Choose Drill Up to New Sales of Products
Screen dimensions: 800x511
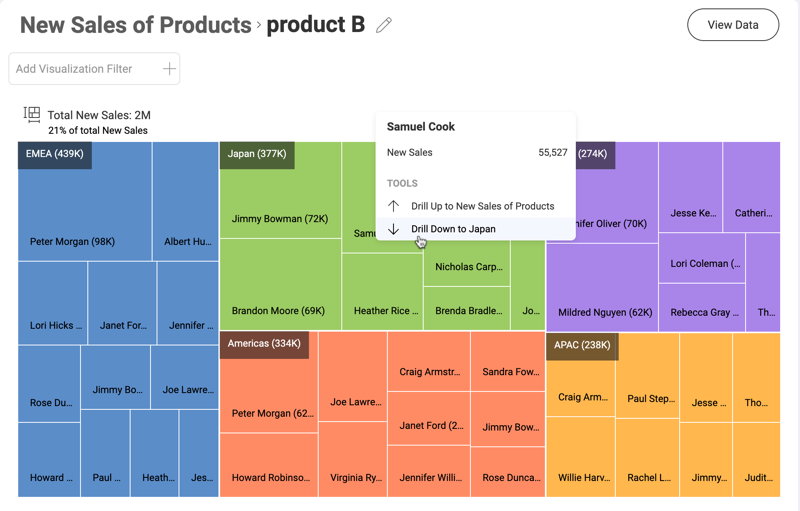point(482,206)
